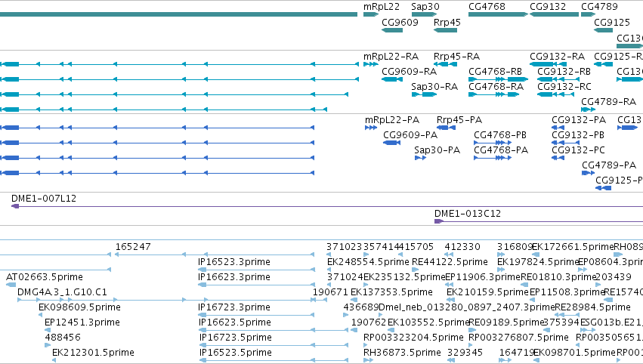643x364 pixels.
Task: Select BAC clone DME1-007L12
Action: pos(44,199)
